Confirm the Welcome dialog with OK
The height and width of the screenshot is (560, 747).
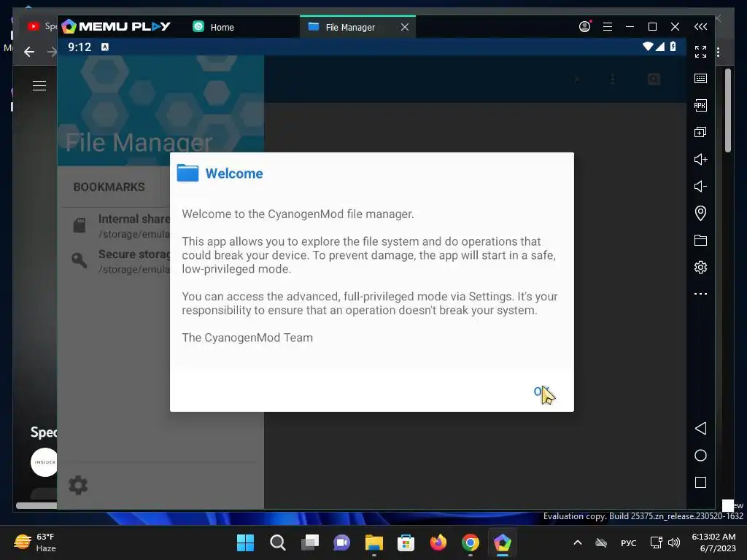(x=541, y=392)
